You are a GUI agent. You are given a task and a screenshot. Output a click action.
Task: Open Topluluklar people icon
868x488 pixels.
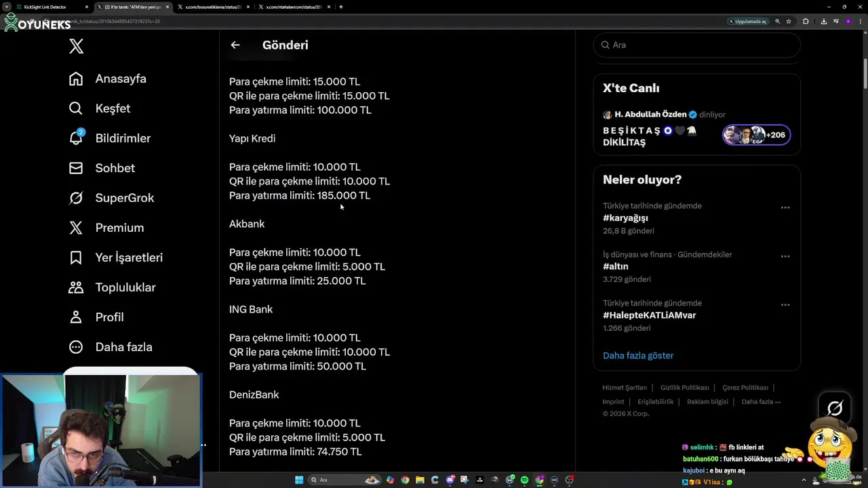click(76, 287)
